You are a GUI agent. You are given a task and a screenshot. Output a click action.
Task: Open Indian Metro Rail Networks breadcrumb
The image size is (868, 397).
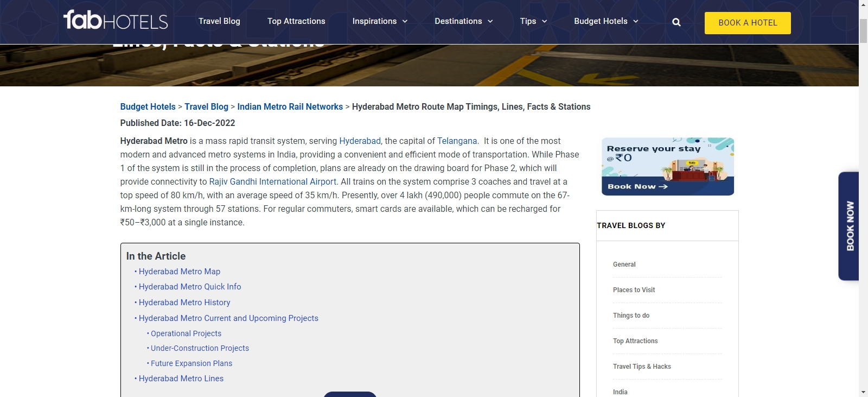click(290, 106)
